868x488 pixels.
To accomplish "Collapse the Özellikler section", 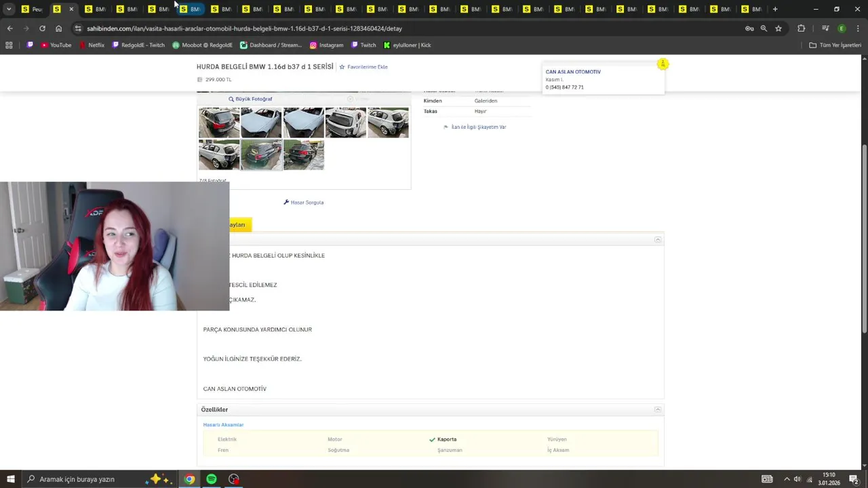I will coord(658,409).
